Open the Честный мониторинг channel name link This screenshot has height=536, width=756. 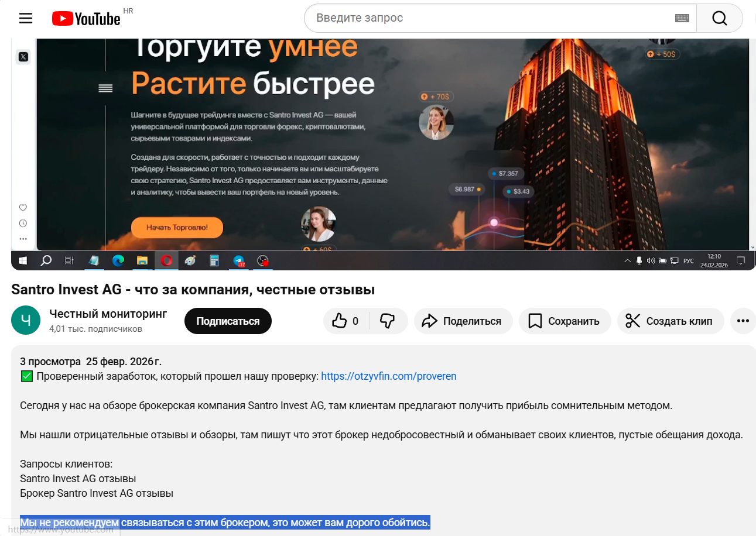[108, 314]
